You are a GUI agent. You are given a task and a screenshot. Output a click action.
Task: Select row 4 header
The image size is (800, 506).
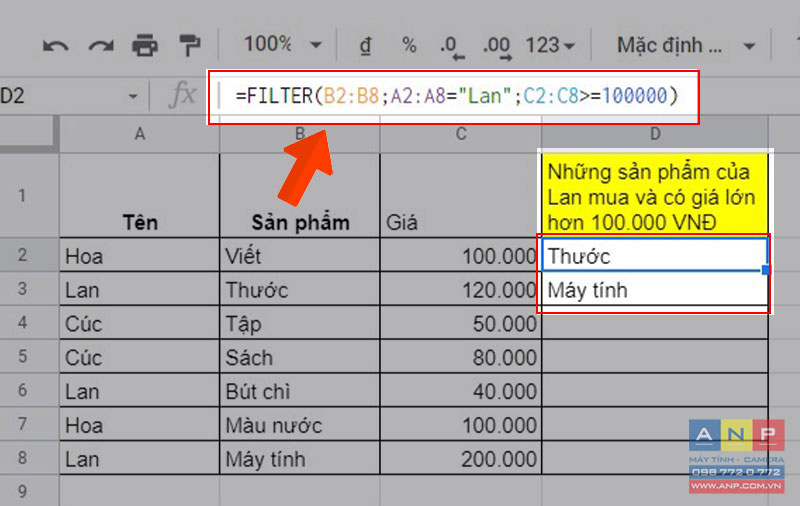point(30,322)
